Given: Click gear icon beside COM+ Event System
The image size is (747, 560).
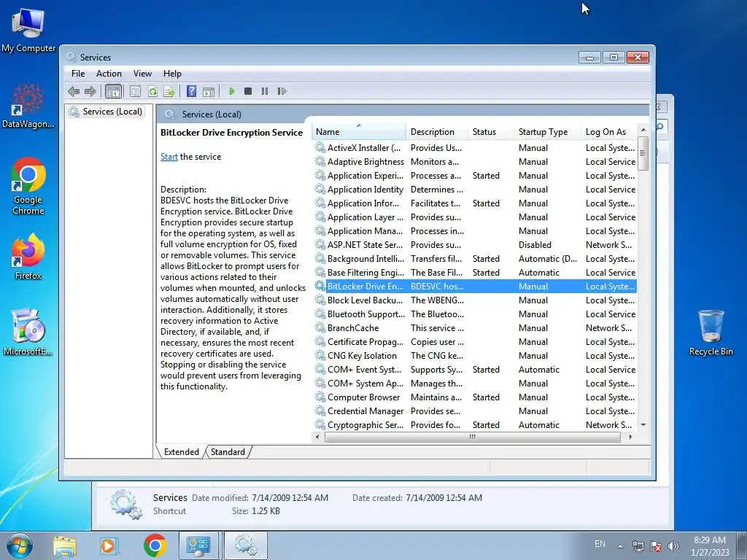Looking at the screenshot, I should 320,369.
